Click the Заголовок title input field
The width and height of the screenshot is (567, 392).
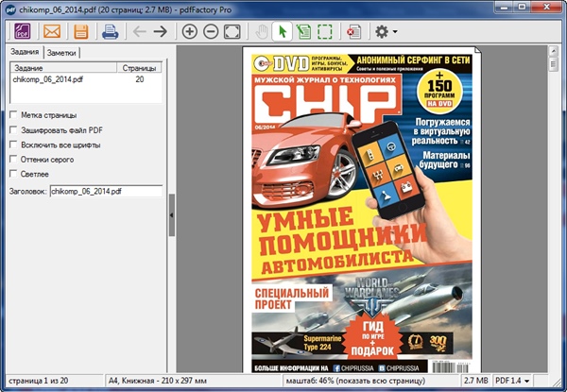(106, 191)
